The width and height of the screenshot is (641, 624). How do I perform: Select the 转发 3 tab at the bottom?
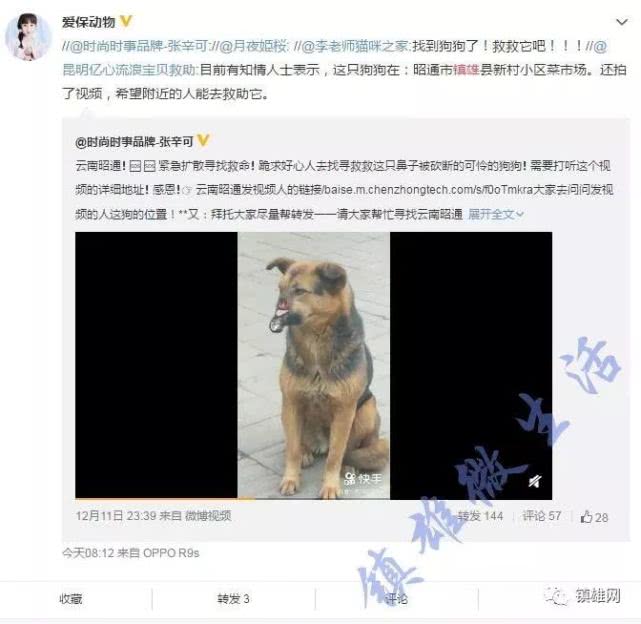233,599
